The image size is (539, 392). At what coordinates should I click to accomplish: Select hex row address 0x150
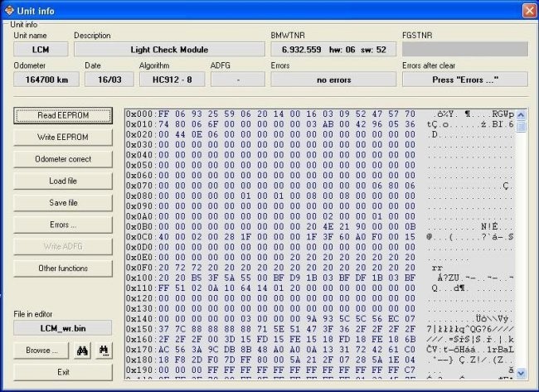pyautogui.click(x=141, y=329)
